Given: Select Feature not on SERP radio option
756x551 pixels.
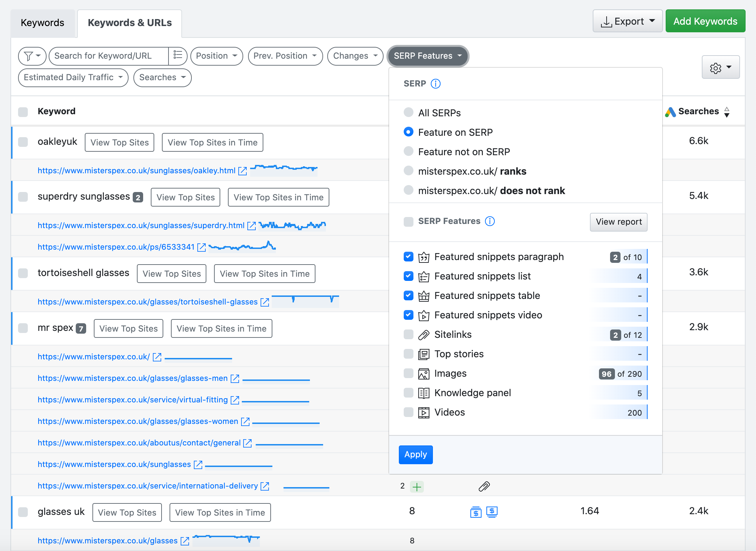Looking at the screenshot, I should pos(409,151).
